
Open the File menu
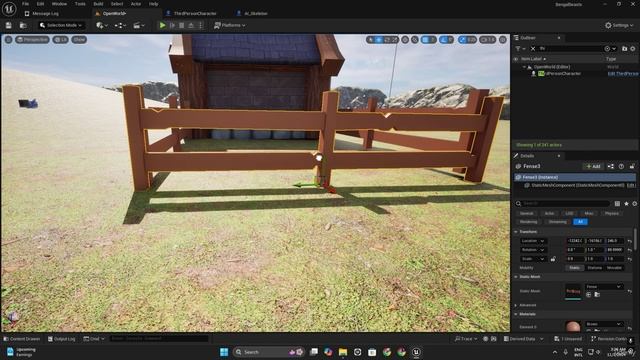click(x=25, y=4)
